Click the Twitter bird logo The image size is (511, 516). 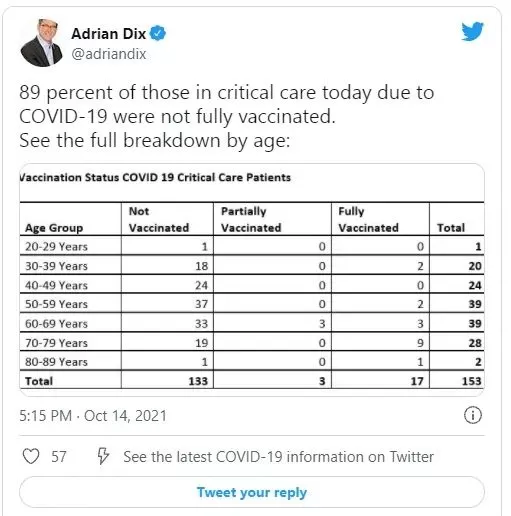pos(472,31)
